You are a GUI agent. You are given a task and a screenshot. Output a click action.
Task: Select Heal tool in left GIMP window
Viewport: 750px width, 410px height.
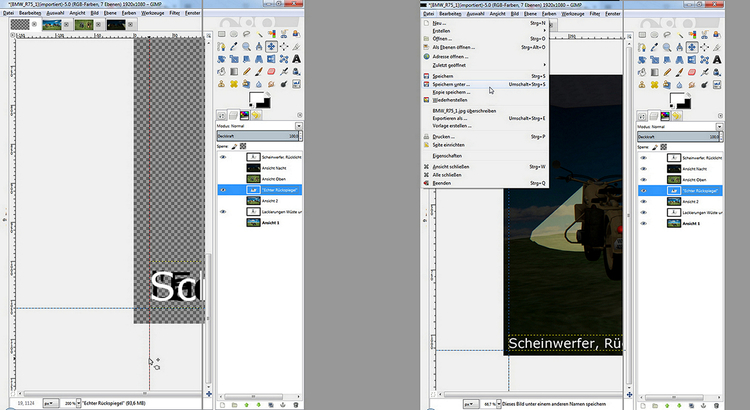(x=234, y=84)
